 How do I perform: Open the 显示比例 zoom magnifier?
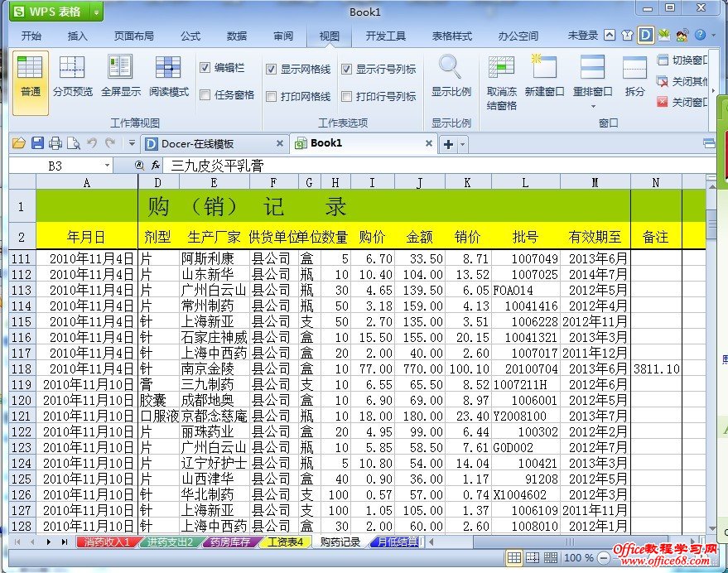(x=451, y=76)
